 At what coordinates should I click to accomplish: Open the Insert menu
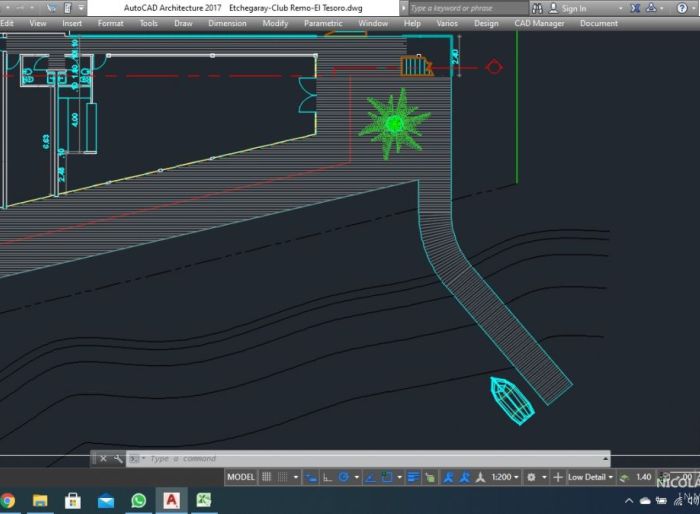click(x=72, y=23)
